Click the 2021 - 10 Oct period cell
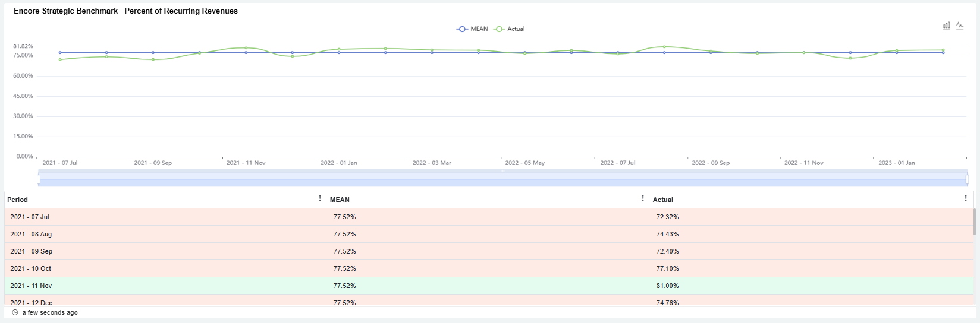Image resolution: width=980 pixels, height=323 pixels. pos(31,268)
